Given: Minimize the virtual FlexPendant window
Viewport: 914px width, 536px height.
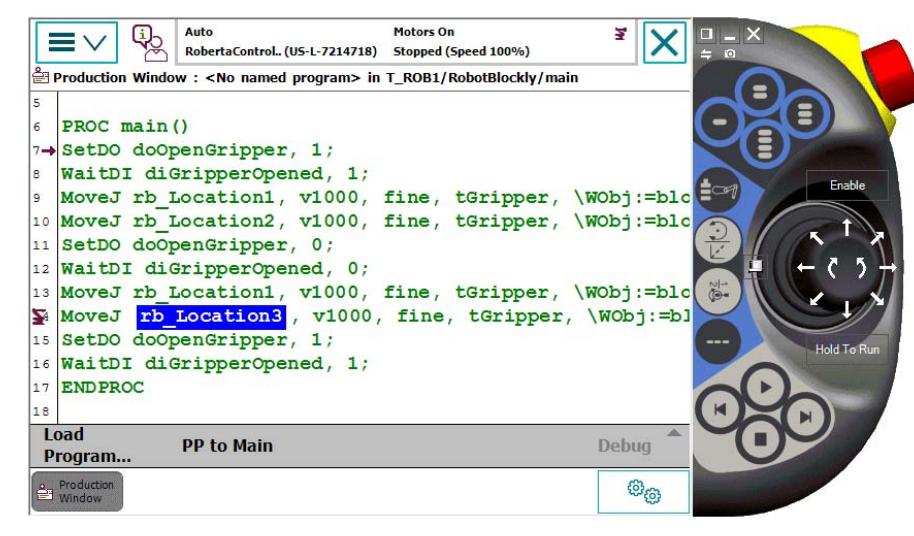Looking at the screenshot, I should [729, 34].
